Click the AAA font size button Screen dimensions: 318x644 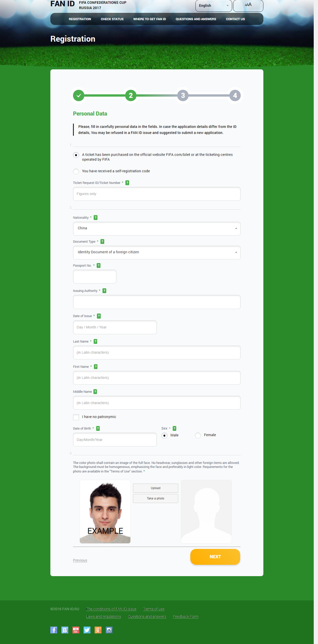pyautogui.click(x=248, y=6)
